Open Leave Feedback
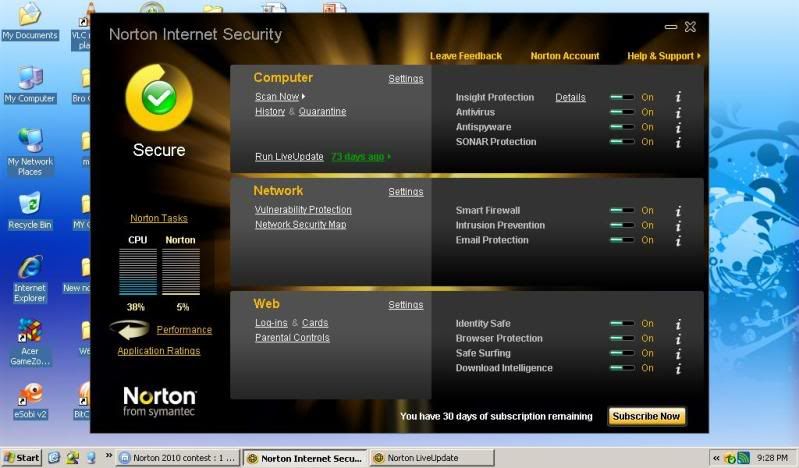 (466, 56)
